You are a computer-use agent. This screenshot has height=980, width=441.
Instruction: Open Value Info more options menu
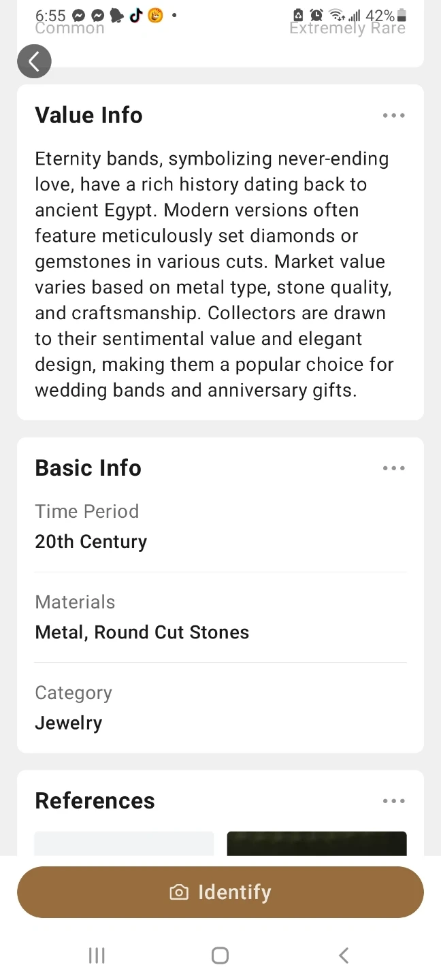click(x=393, y=116)
